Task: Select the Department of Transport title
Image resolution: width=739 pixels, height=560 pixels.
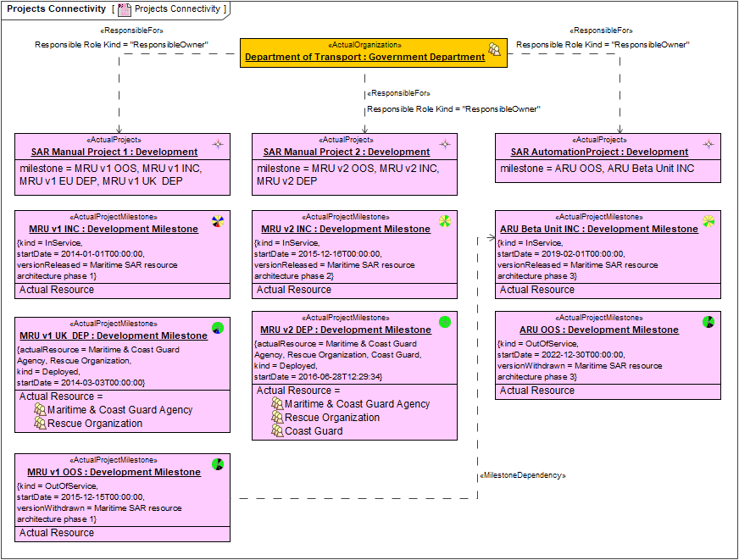Action: coord(364,58)
